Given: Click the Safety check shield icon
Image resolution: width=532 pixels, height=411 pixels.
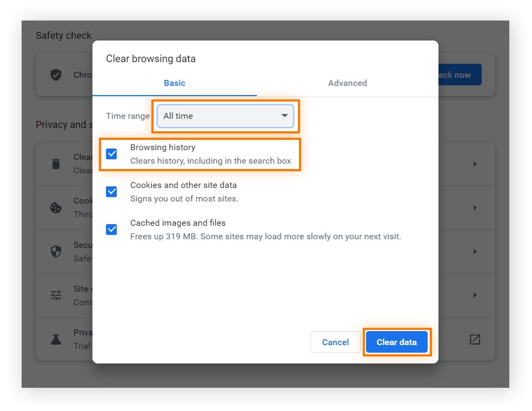Looking at the screenshot, I should click(x=56, y=75).
